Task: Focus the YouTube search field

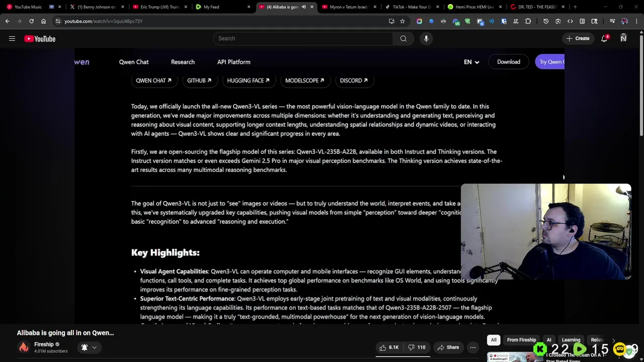Action: [x=303, y=39]
